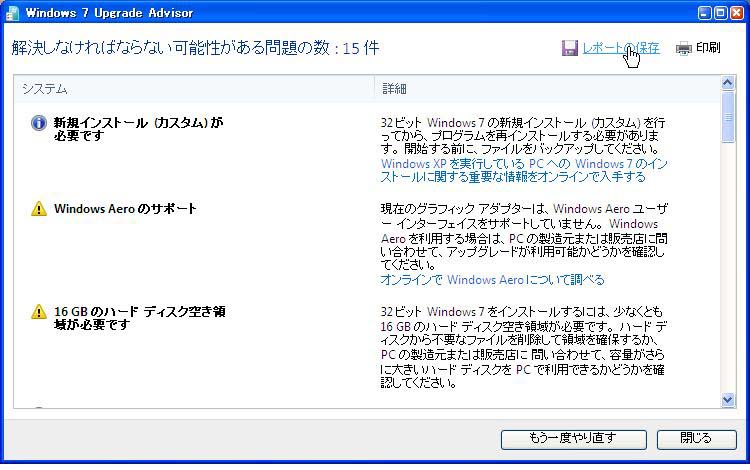
Task: Click the warning icon beside Windows Aero のサポート
Action: 39,208
